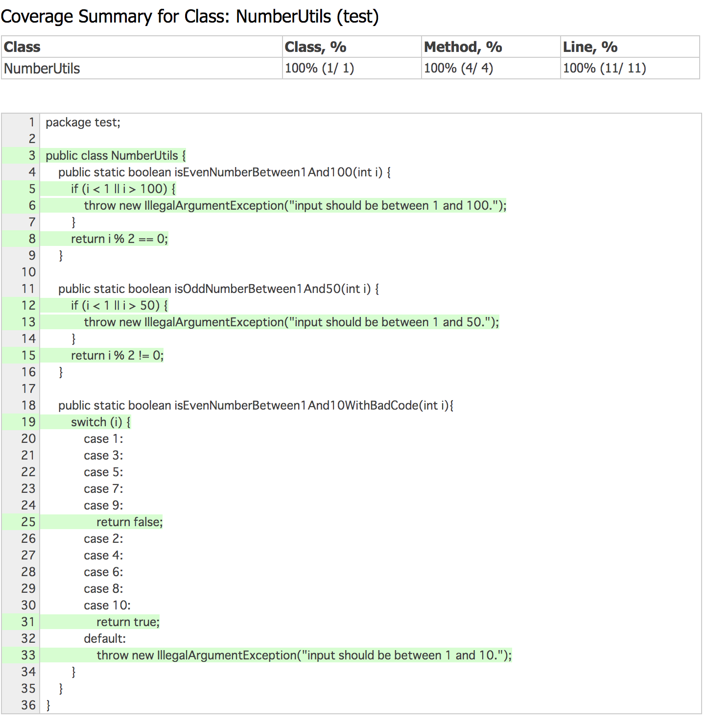Click the 'Method, %' column header
The image size is (707, 728).
coord(463,47)
